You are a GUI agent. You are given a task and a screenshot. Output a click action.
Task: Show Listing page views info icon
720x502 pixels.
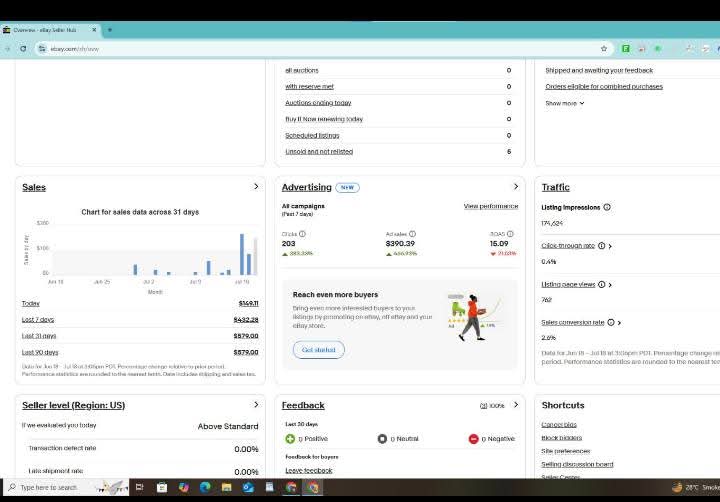pos(602,285)
